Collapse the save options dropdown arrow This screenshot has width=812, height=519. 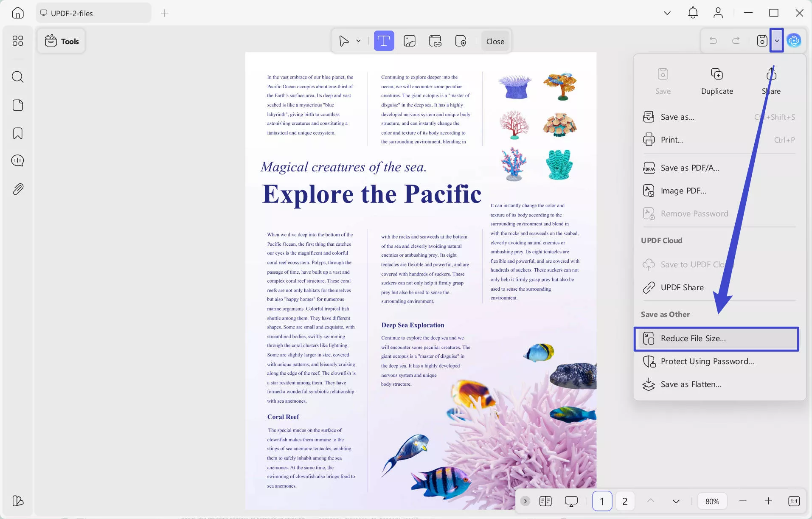pyautogui.click(x=776, y=41)
